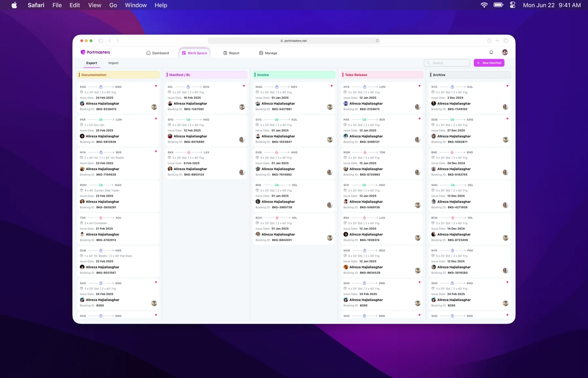Click into the Search field

tap(447, 63)
